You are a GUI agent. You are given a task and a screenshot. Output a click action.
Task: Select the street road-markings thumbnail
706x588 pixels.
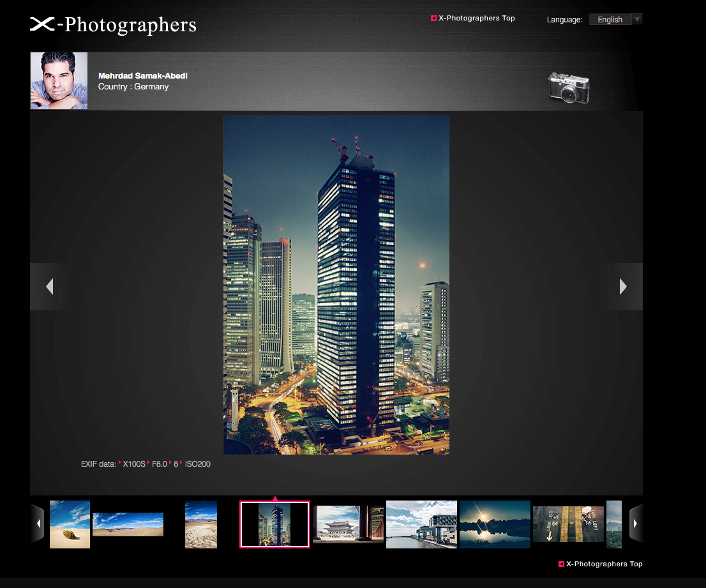coord(568,524)
